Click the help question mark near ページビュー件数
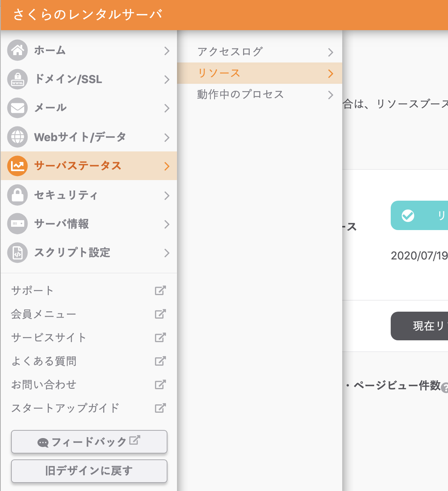This screenshot has height=491, width=448. tap(445, 387)
